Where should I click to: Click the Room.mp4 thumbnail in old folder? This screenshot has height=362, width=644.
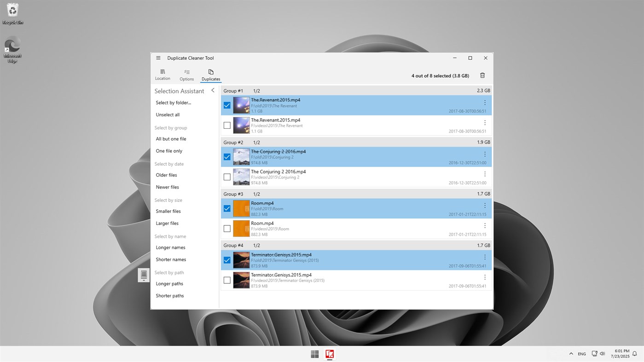241,208
